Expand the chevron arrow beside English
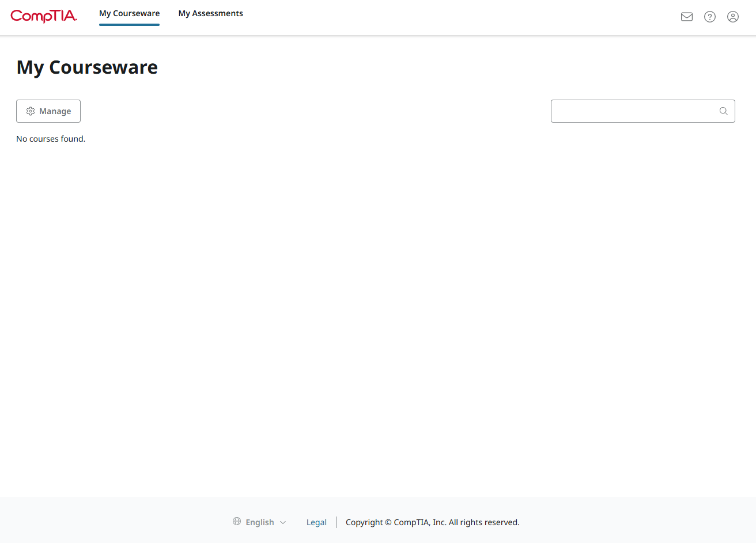The width and height of the screenshot is (756, 543). click(x=283, y=523)
